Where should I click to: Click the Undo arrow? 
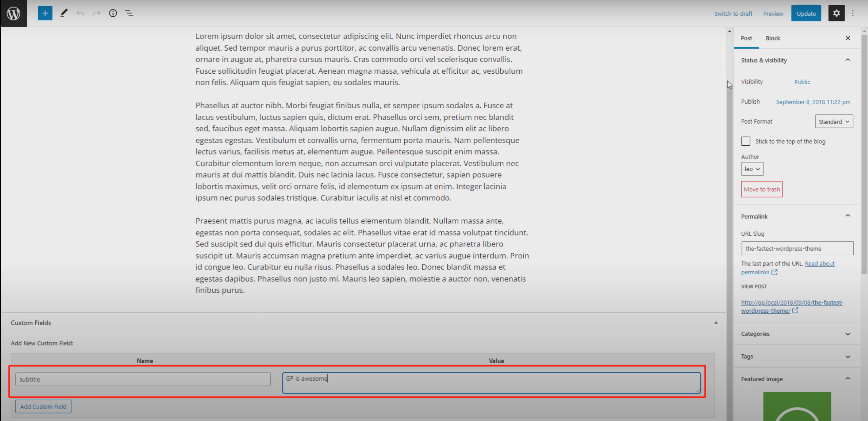point(80,13)
